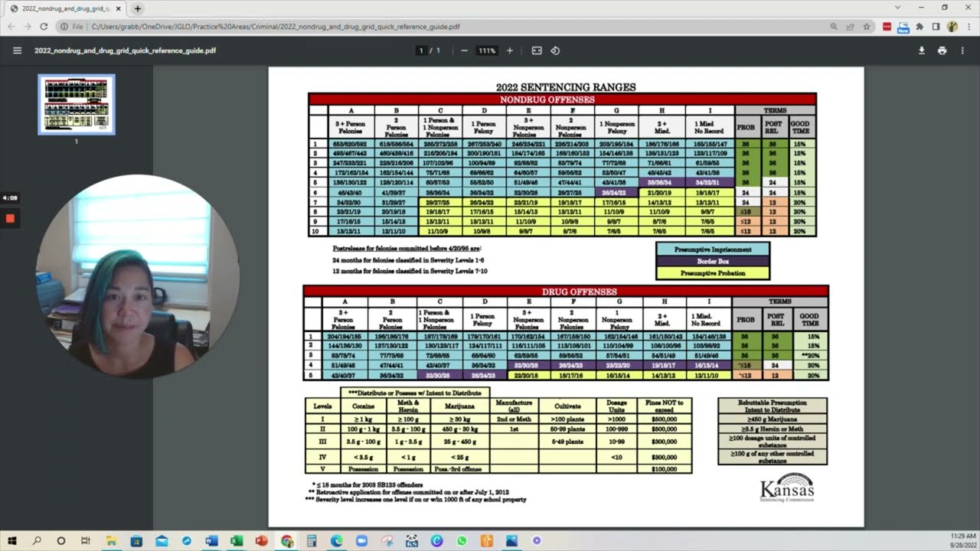Download the PDF file

tap(922, 51)
